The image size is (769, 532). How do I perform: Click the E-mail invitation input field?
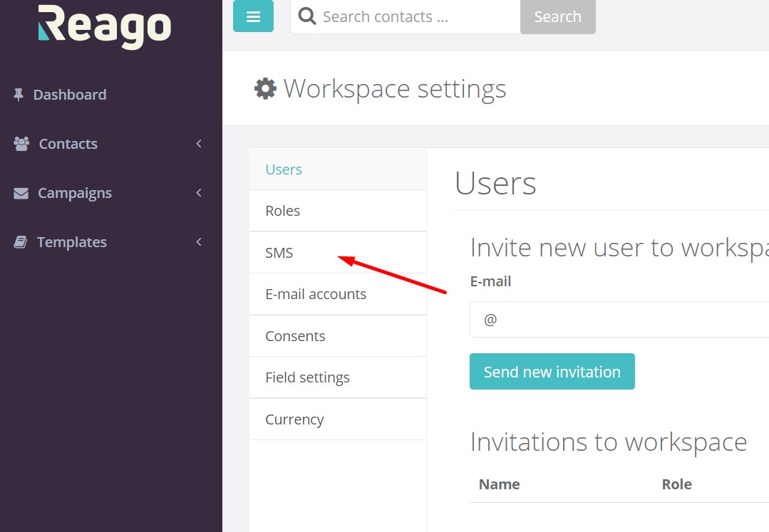619,319
